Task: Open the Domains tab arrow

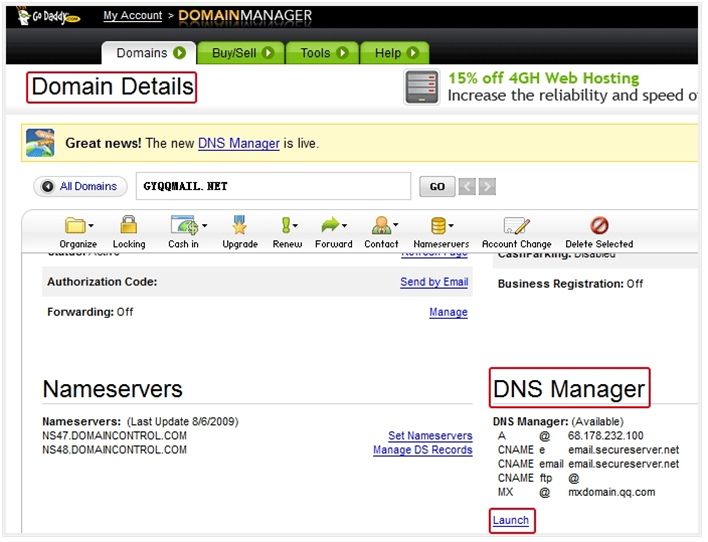Action: pos(179,53)
